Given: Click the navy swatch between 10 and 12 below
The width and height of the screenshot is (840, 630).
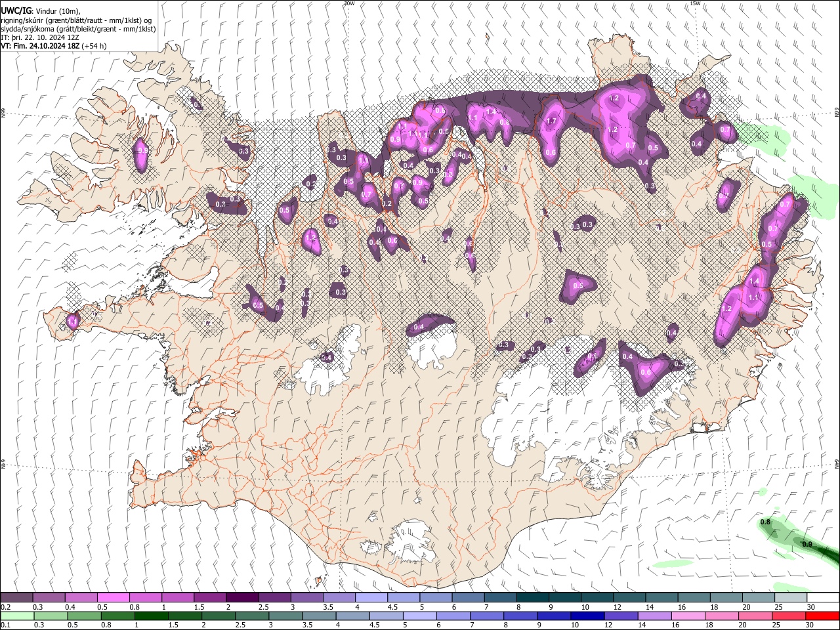Looking at the screenshot, I should tap(586, 616).
